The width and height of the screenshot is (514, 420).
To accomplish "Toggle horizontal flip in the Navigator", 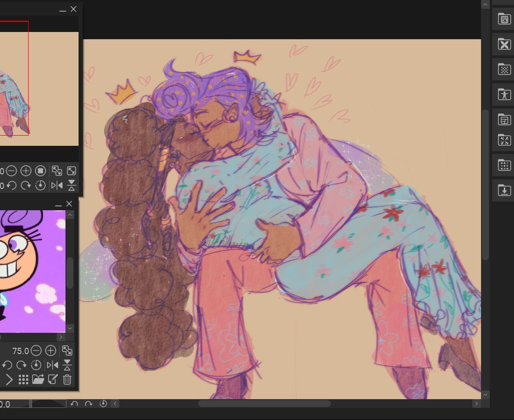I will coord(57,186).
